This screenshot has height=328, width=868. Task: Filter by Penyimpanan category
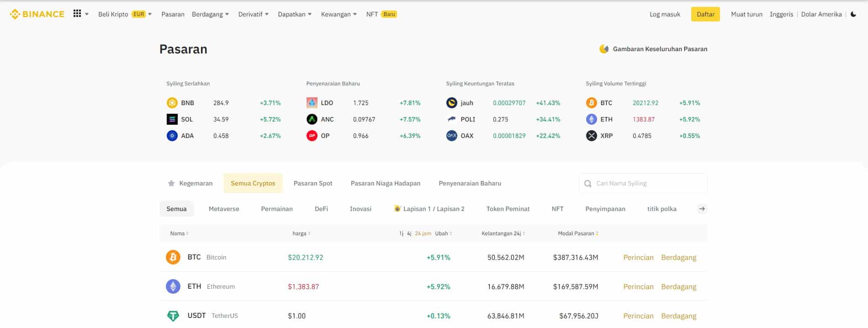tap(605, 209)
